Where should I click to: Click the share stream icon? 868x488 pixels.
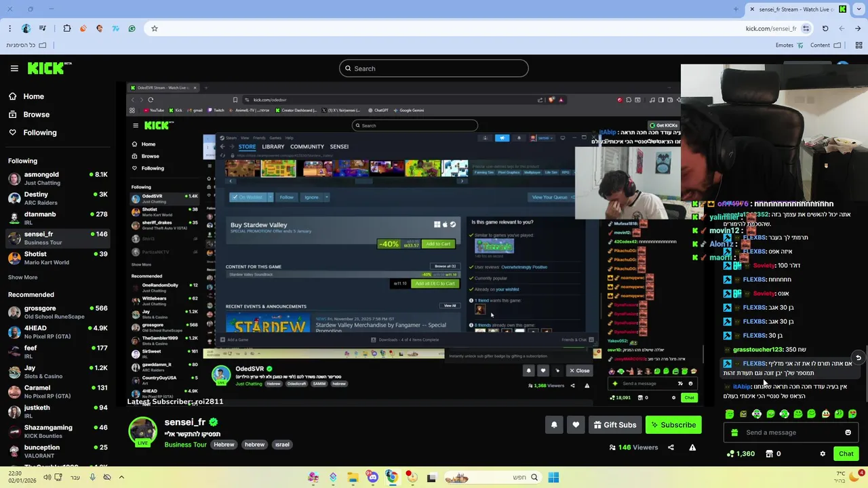(671, 447)
